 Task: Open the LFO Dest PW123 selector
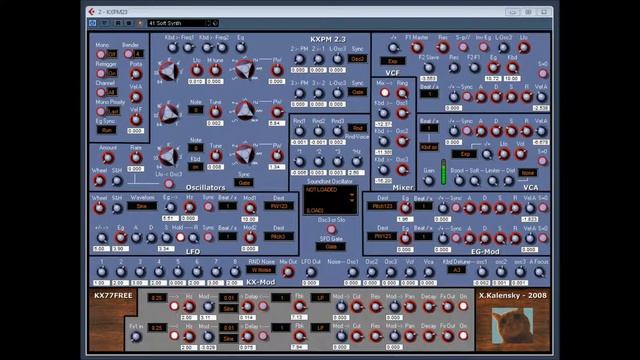[x=279, y=206]
